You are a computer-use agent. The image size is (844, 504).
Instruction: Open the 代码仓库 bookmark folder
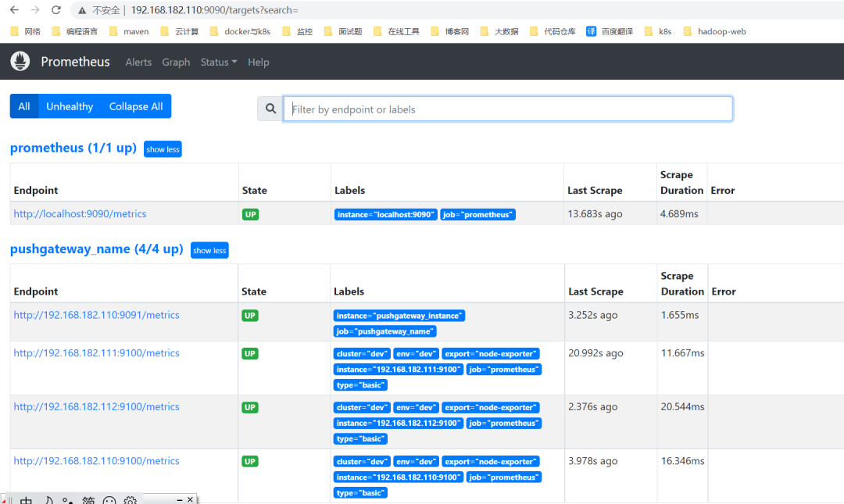(x=553, y=31)
